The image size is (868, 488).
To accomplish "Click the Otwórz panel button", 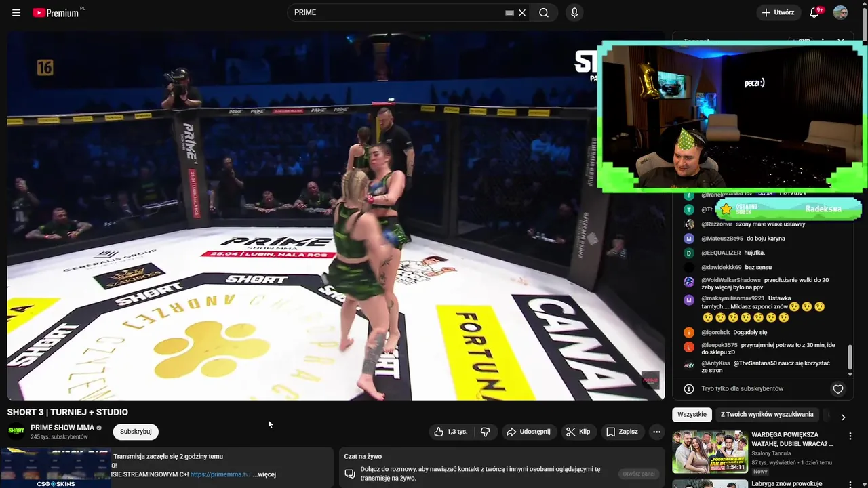I will tap(639, 474).
